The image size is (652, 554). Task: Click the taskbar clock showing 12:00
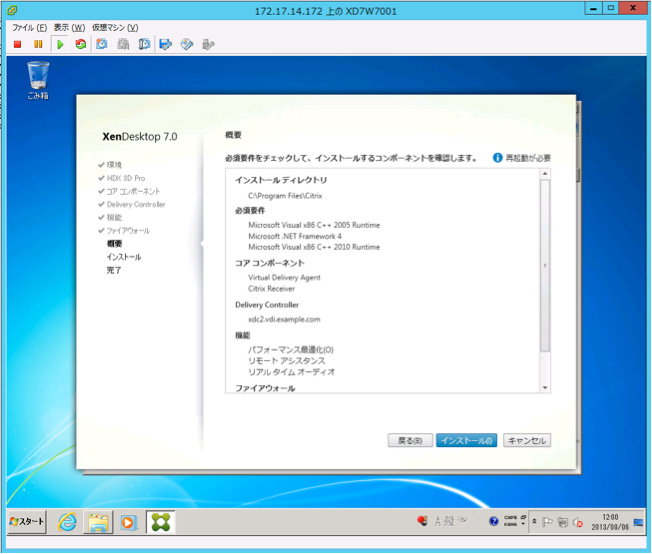(x=610, y=522)
